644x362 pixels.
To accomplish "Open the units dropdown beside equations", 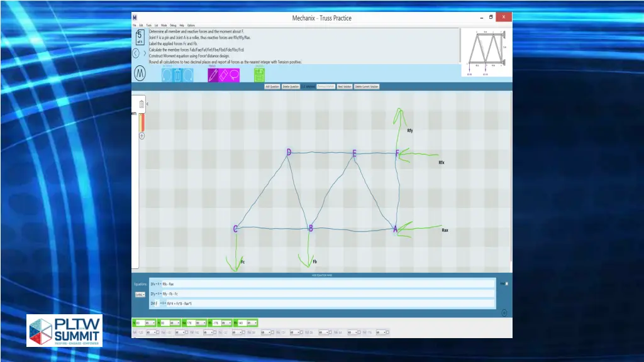I will (140, 294).
